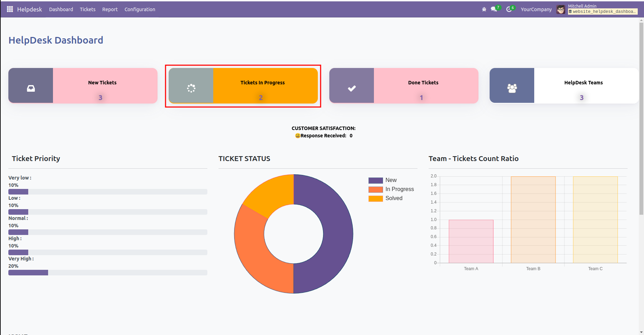Click the HelpDesk Teams group icon
Image resolution: width=644 pixels, height=335 pixels.
coord(512,89)
